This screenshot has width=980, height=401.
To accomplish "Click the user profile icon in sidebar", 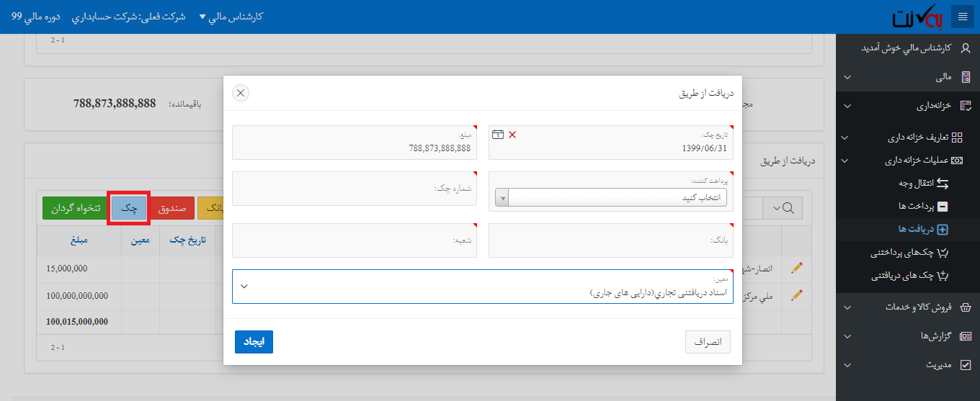I will pos(966,48).
